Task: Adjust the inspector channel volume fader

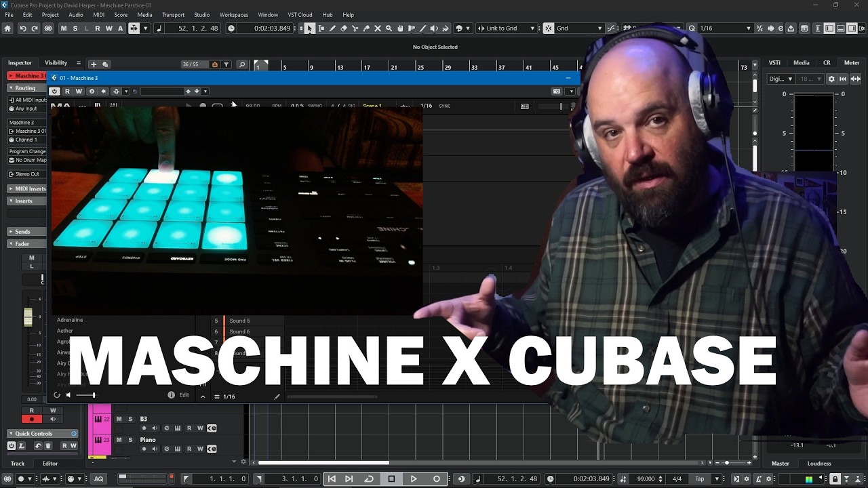Action: click(x=28, y=317)
